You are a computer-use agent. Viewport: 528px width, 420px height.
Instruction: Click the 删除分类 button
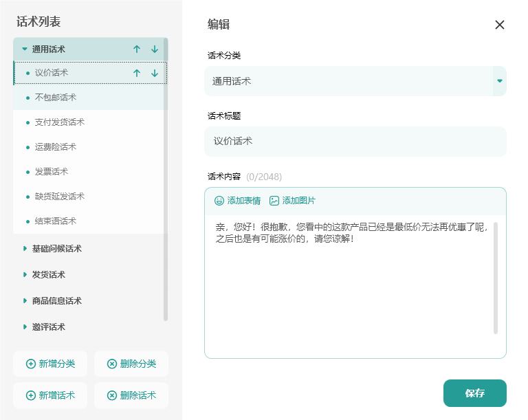click(x=131, y=364)
